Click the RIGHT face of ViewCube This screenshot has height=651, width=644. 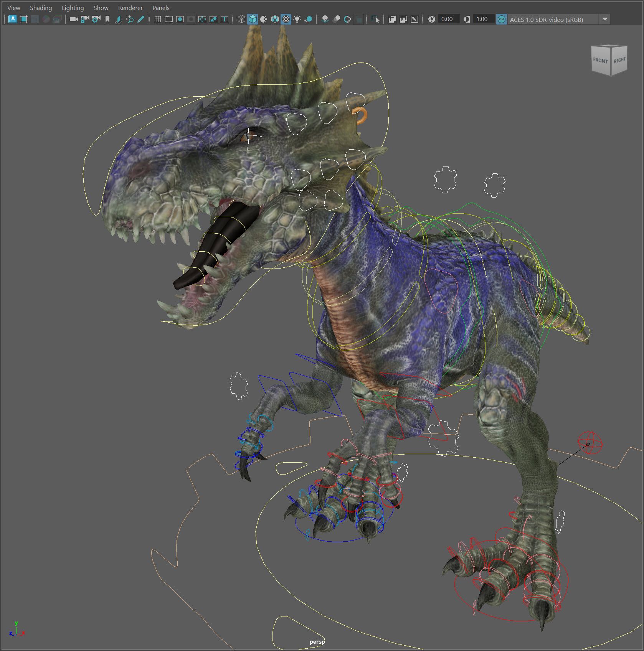point(619,60)
